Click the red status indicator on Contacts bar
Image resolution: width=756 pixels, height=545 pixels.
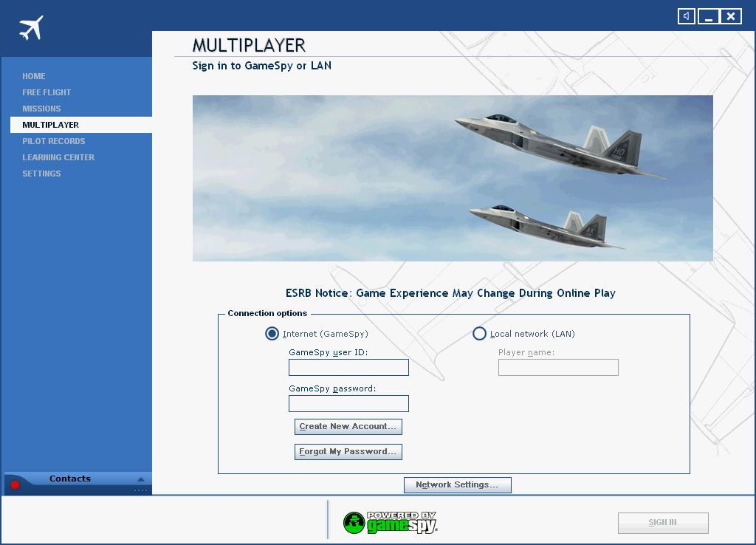tap(13, 484)
